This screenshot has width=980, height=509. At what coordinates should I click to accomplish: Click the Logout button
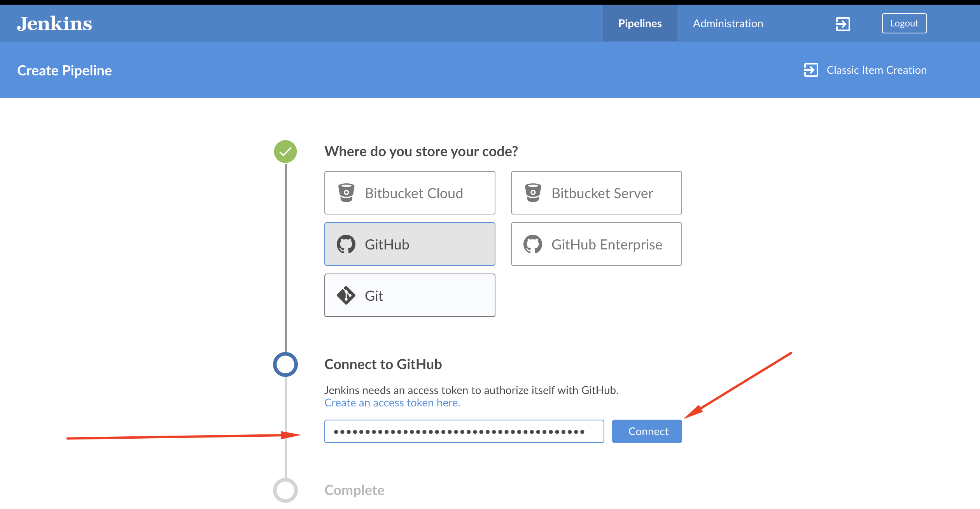(904, 23)
